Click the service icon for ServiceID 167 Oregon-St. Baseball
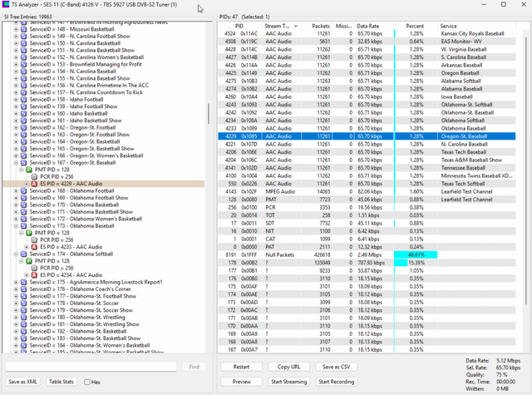Screen dimensions: 532x395 (x=24, y=162)
